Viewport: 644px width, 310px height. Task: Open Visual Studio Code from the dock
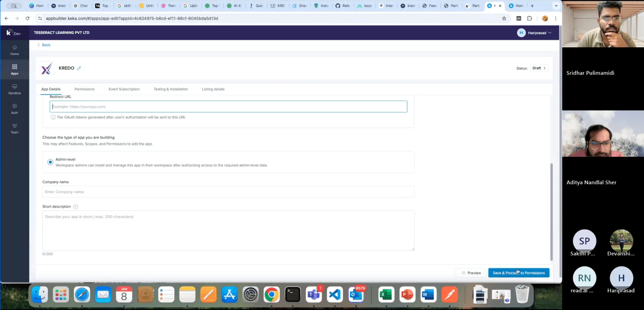335,295
